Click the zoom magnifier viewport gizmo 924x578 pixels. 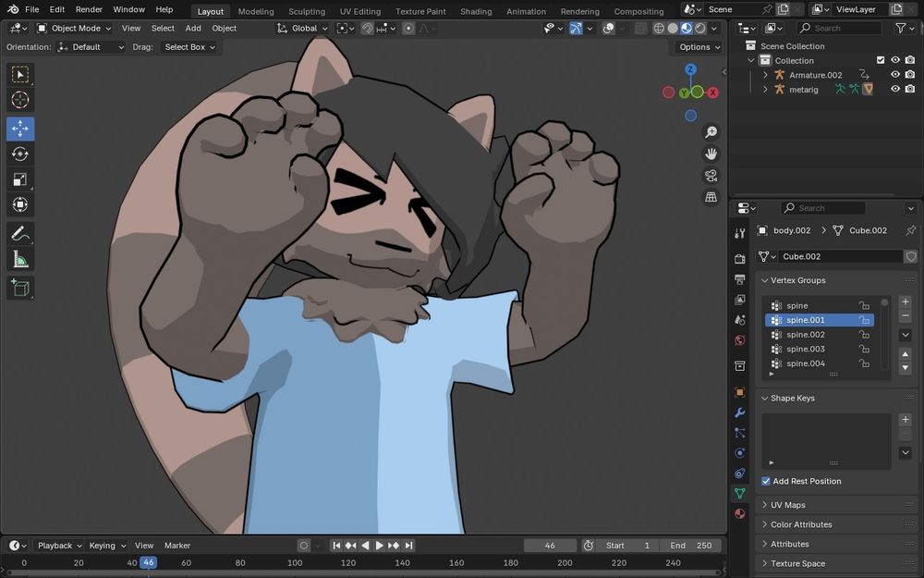(711, 132)
